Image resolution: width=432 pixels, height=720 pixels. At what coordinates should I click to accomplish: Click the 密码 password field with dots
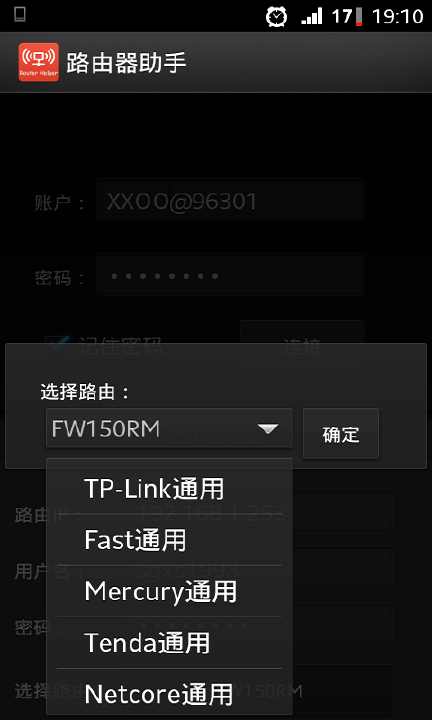click(x=230, y=276)
